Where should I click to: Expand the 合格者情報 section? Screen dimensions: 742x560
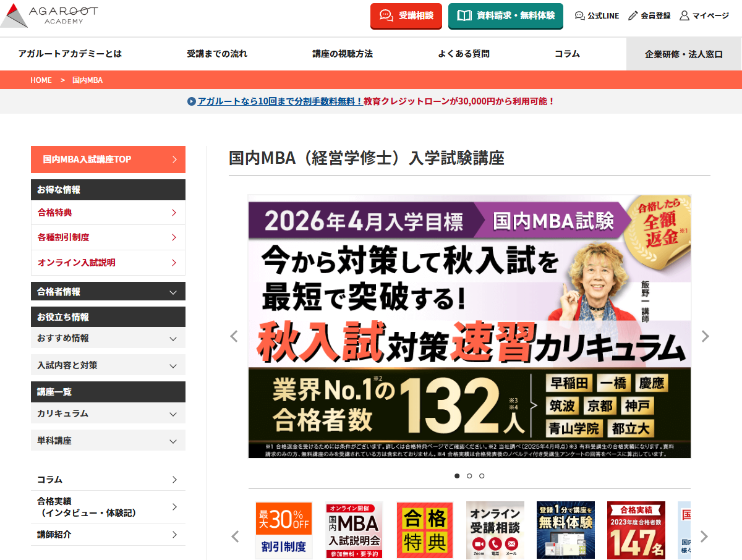[108, 291]
